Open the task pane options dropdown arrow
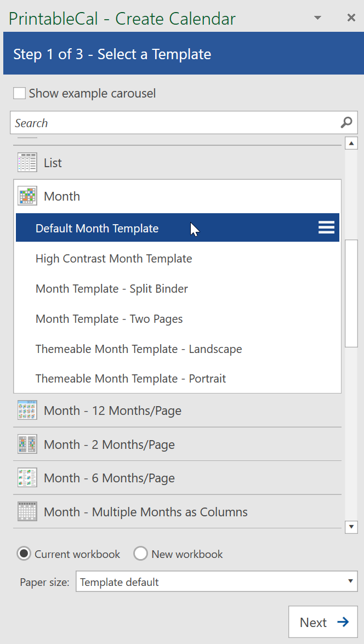Viewport: 364px width, 644px height. tap(317, 18)
